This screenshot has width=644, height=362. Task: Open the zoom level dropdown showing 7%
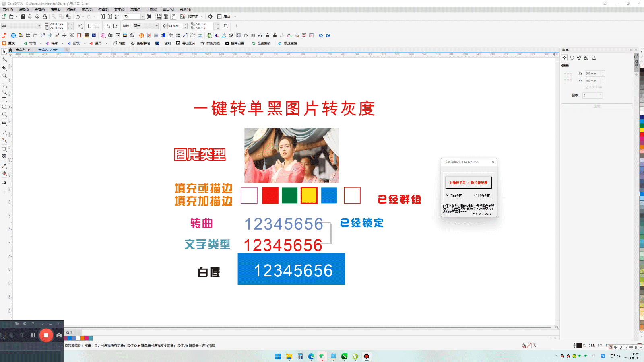click(x=142, y=16)
